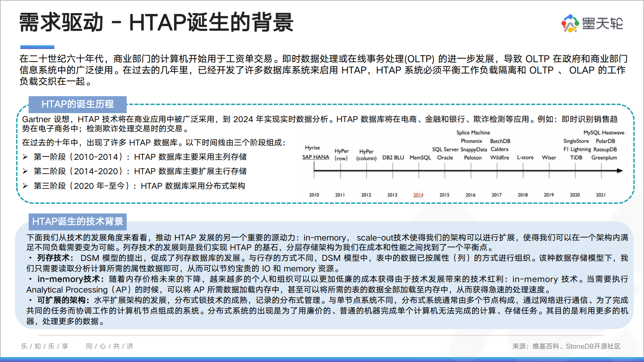
Task: Click the bold in-memory技术 bullet heading
Action: point(71,279)
